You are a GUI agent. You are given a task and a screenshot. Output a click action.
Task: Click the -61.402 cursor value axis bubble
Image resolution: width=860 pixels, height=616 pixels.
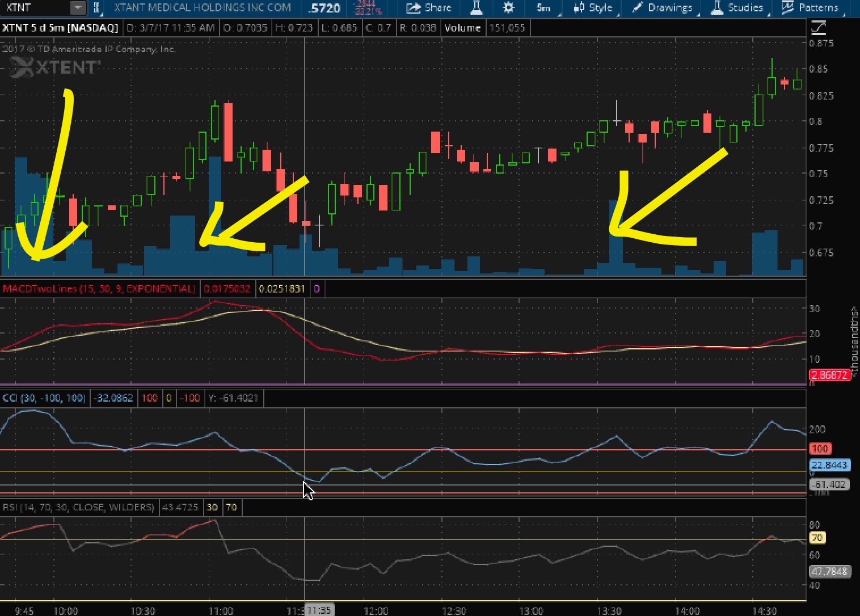(x=829, y=484)
